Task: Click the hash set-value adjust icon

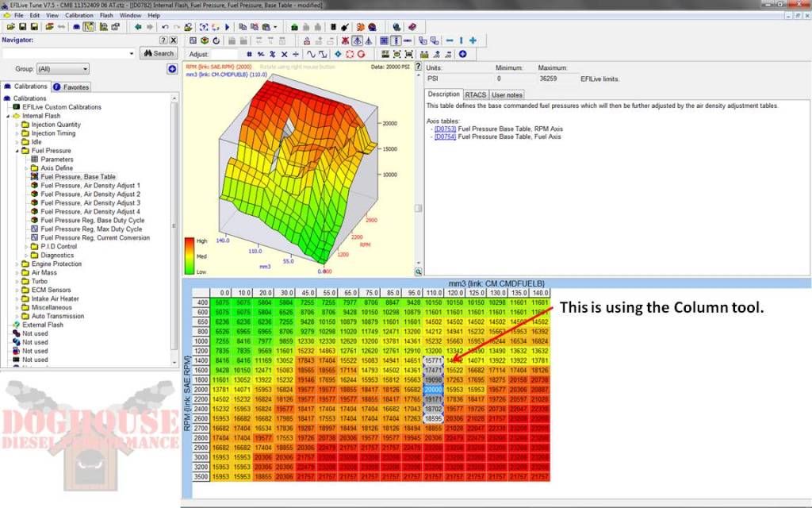Action: coord(250,54)
